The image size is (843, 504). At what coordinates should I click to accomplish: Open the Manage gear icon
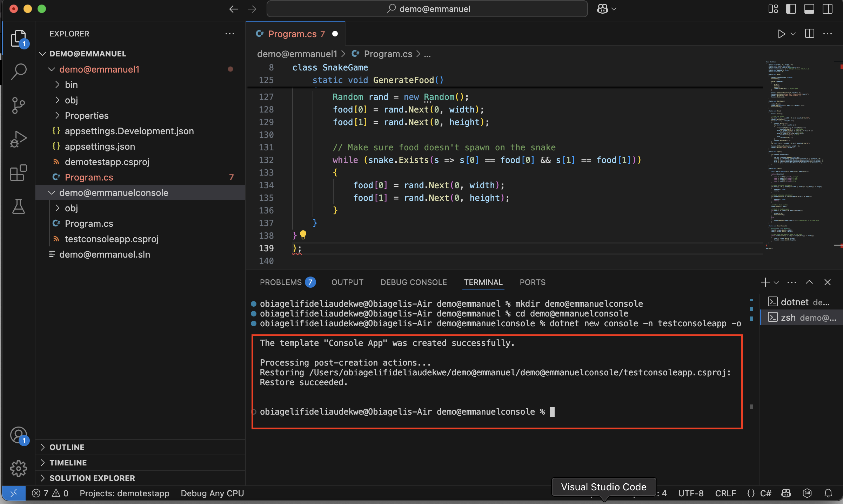coord(19,469)
